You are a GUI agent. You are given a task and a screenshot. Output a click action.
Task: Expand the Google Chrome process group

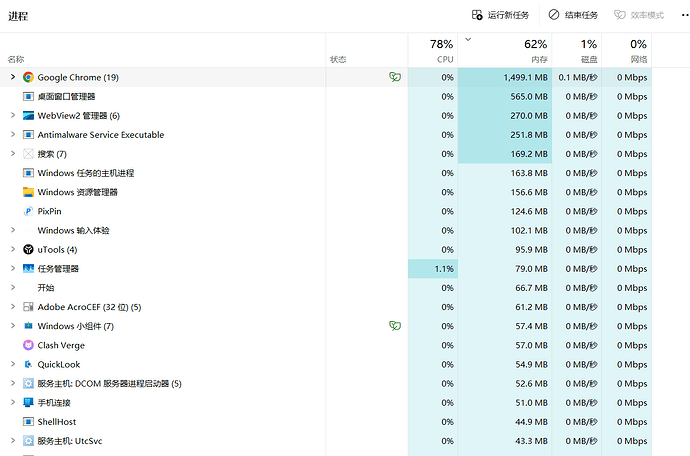pyautogui.click(x=13, y=77)
